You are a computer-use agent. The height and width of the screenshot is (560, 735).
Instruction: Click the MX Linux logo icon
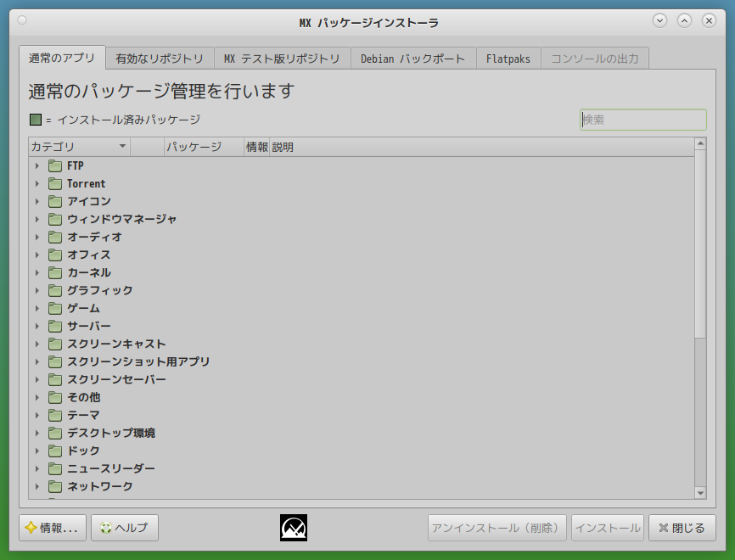tap(294, 528)
